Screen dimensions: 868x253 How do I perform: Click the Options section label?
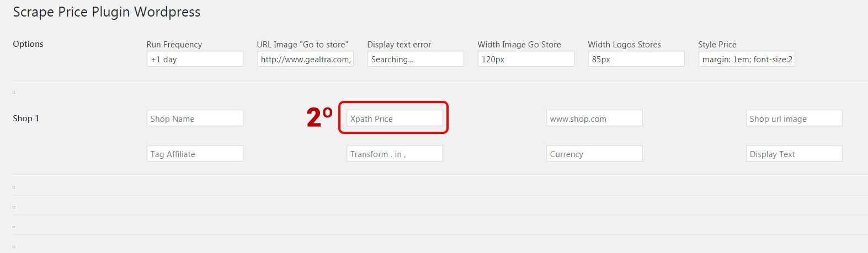point(28,44)
